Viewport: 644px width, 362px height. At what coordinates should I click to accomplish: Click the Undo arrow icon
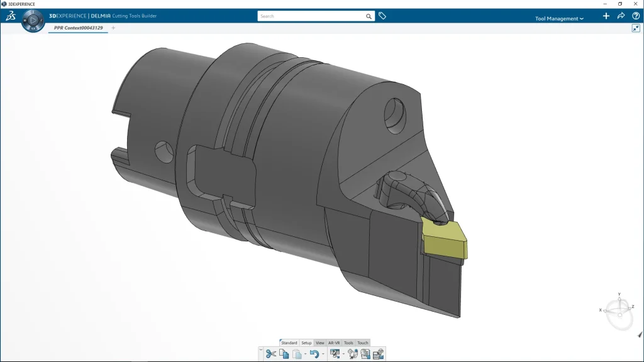[314, 354]
